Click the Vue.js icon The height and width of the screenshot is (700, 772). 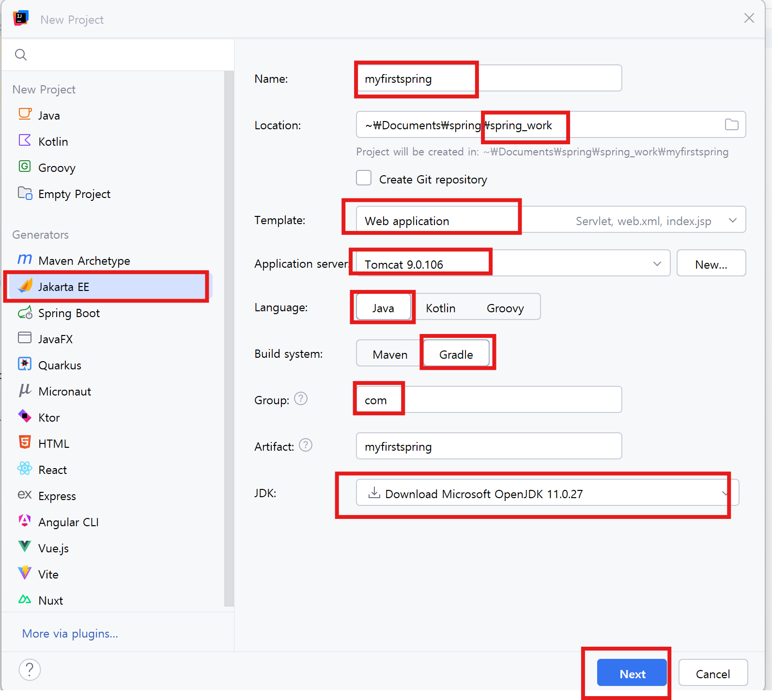25,547
